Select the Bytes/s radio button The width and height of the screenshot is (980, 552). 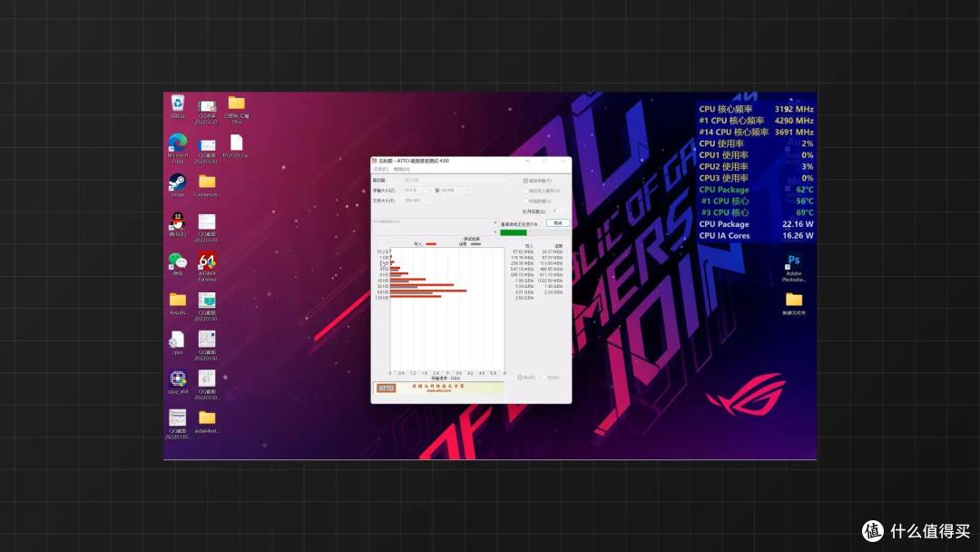tap(520, 378)
